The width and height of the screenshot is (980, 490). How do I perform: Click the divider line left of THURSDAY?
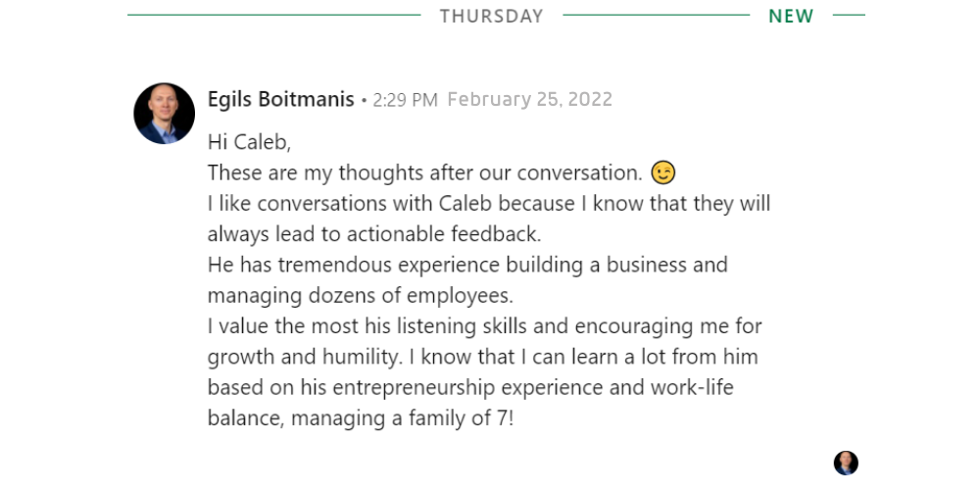coord(274,16)
